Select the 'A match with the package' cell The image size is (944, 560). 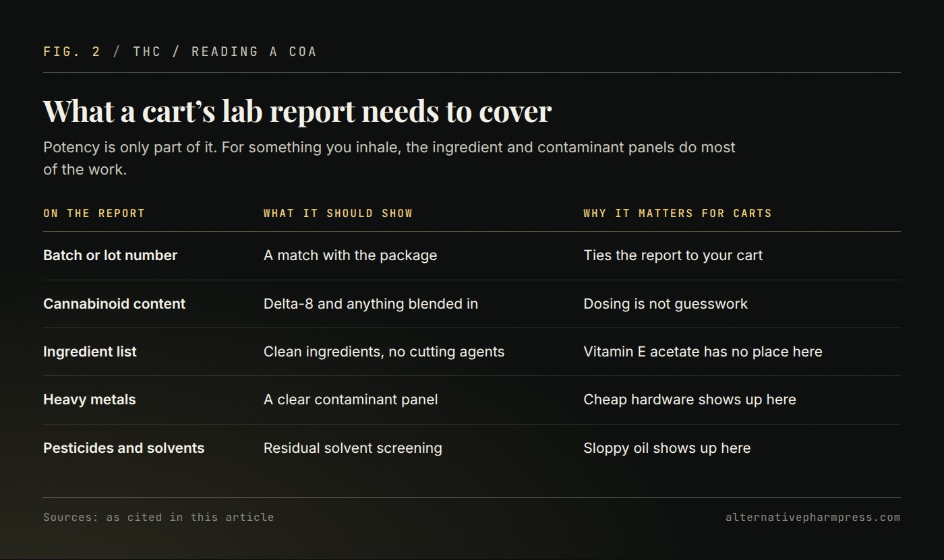(350, 255)
